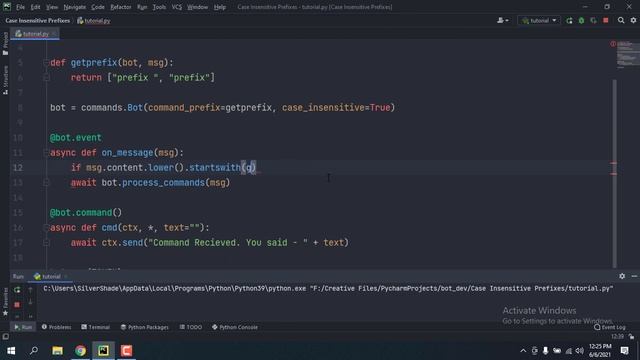Open the Navigate menu
640x360 pixels.
click(x=75, y=7)
